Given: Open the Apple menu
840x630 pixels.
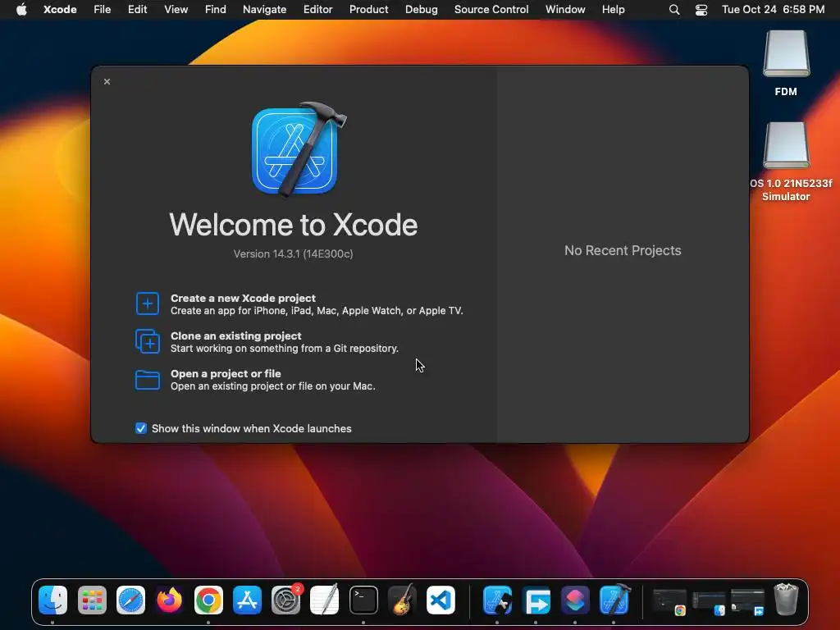Looking at the screenshot, I should pyautogui.click(x=21, y=10).
